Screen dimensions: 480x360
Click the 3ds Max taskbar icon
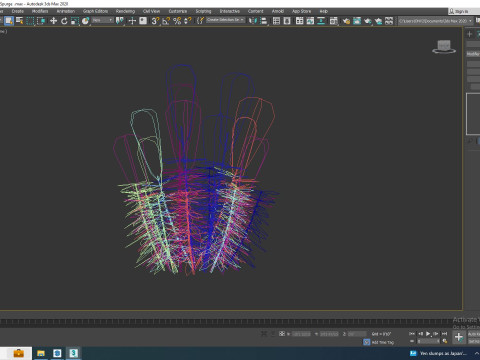[74, 353]
